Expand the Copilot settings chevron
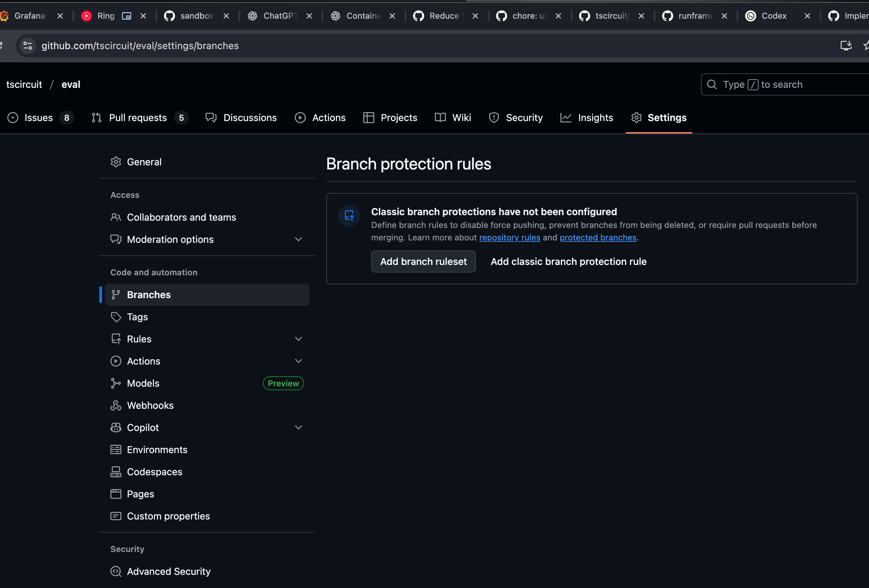This screenshot has height=588, width=869. tap(298, 427)
